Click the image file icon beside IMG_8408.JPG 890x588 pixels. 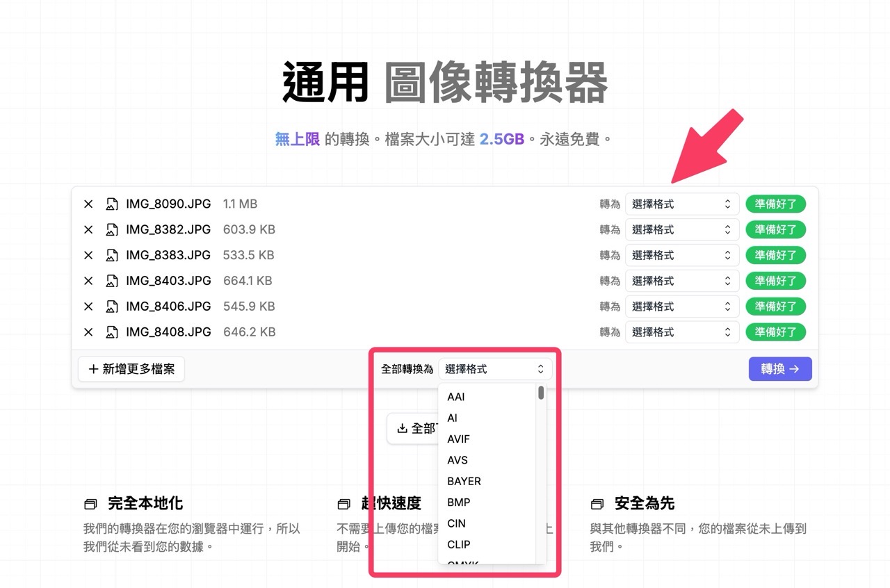pos(112,332)
